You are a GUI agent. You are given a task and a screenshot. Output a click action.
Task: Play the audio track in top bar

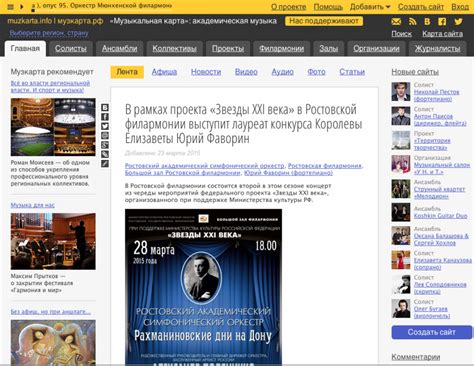[22, 7]
